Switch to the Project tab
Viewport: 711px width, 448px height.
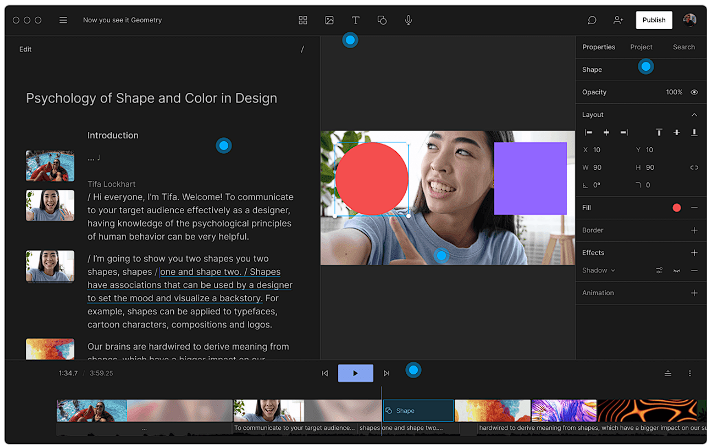point(641,47)
